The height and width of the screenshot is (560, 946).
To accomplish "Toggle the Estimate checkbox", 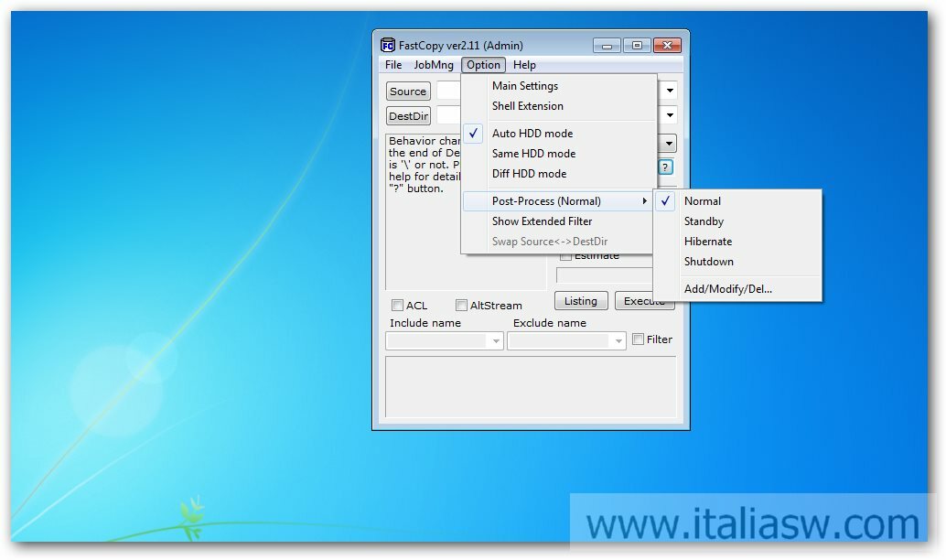I will tap(565, 256).
